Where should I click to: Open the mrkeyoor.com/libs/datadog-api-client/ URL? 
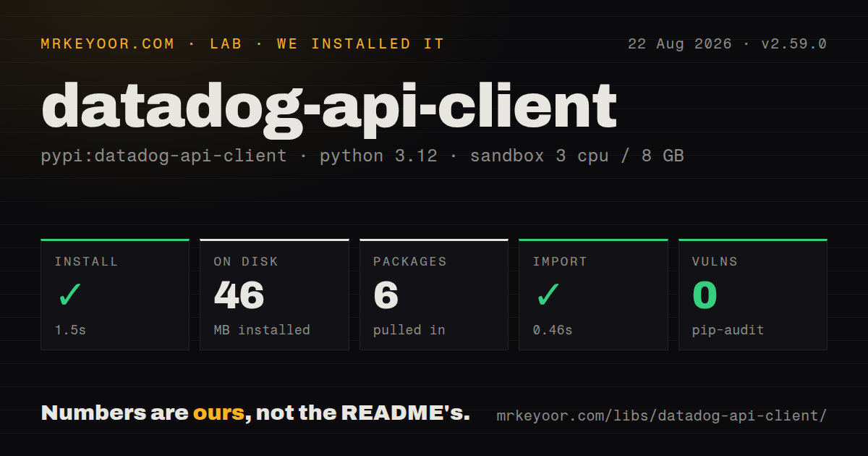point(661,416)
